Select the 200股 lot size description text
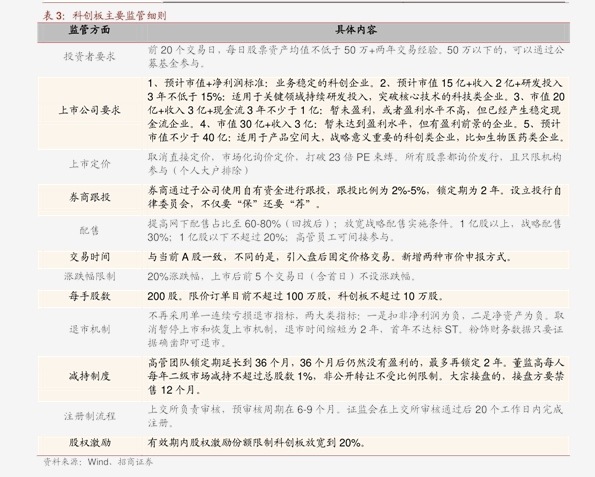595x477 pixels. [296, 296]
